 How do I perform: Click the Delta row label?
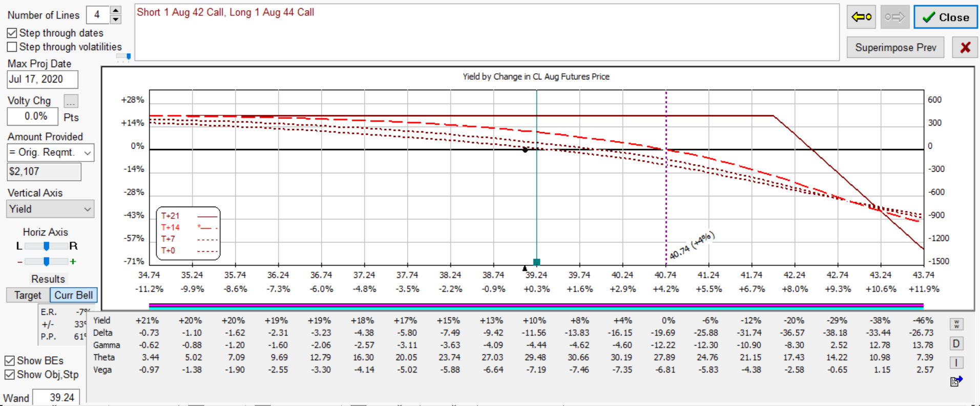102,333
